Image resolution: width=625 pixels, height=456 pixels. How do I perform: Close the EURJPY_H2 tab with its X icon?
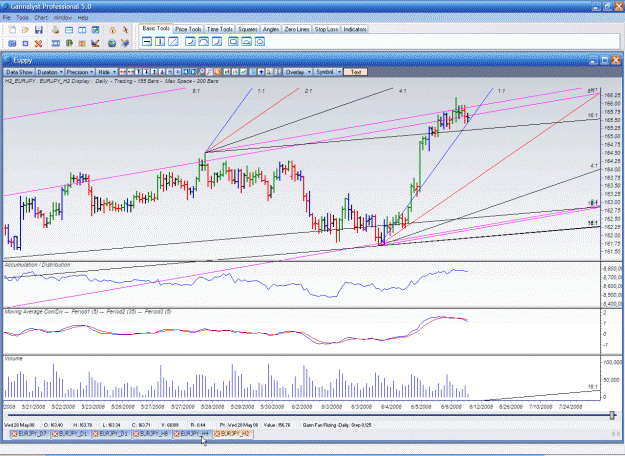[217, 434]
